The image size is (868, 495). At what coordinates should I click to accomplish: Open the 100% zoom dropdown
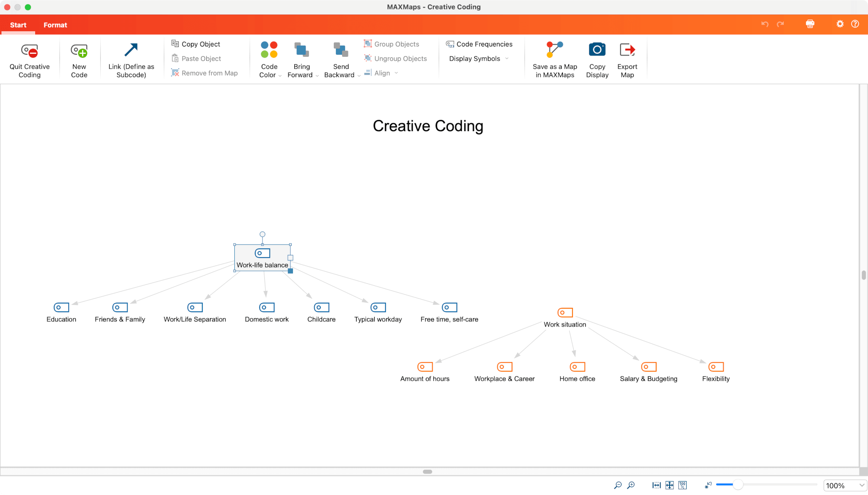point(845,485)
